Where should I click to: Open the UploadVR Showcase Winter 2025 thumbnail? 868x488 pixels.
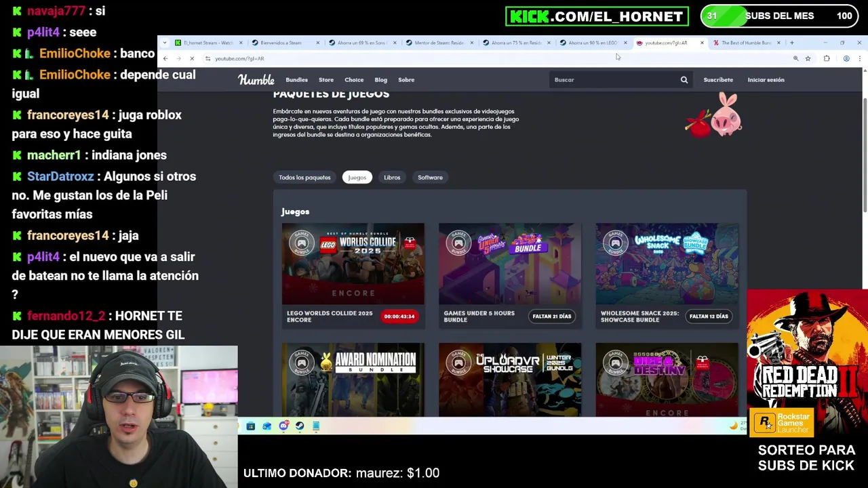coord(510,380)
